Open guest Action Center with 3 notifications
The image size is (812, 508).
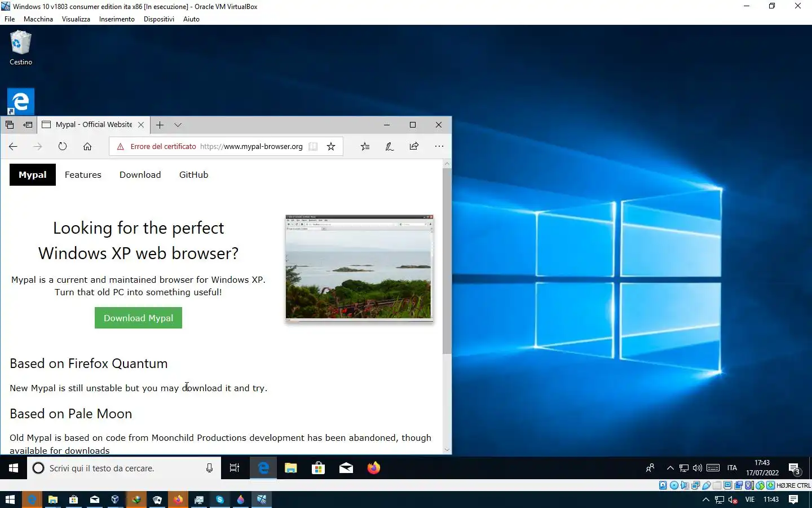pyautogui.click(x=795, y=468)
